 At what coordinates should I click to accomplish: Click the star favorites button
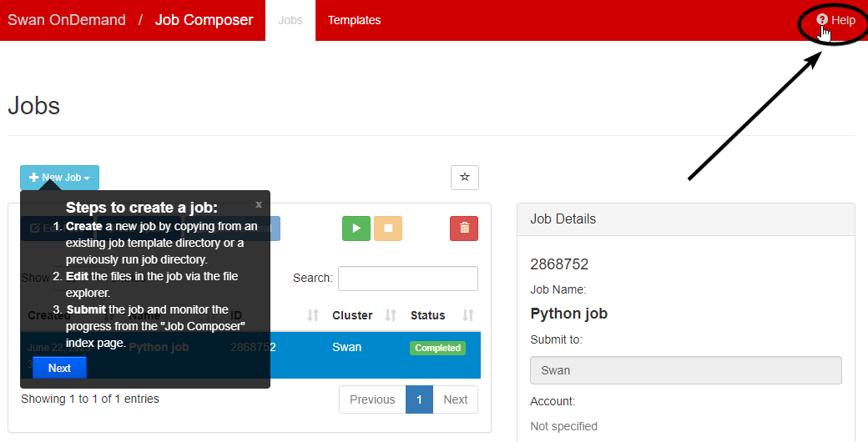pos(465,177)
